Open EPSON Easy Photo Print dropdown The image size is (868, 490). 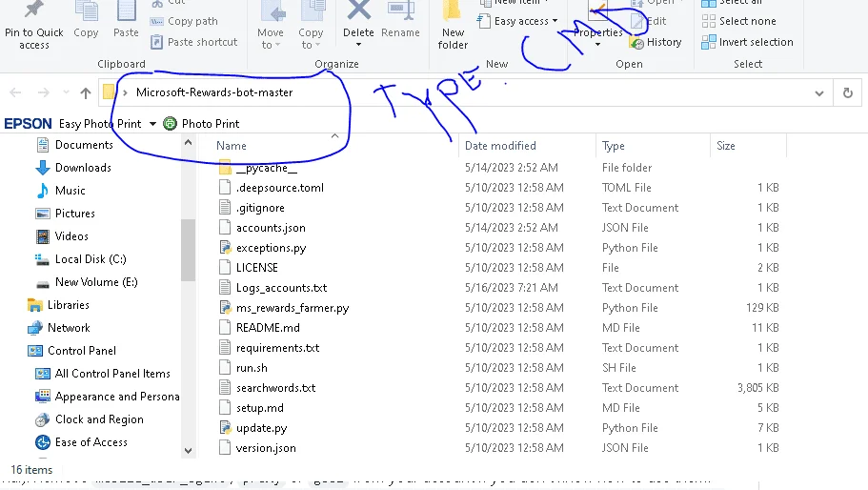(152, 124)
